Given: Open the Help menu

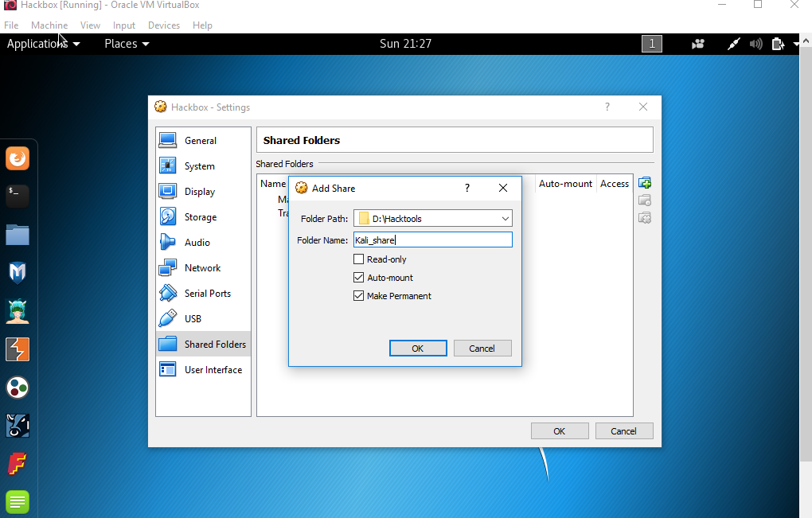Looking at the screenshot, I should (x=202, y=25).
